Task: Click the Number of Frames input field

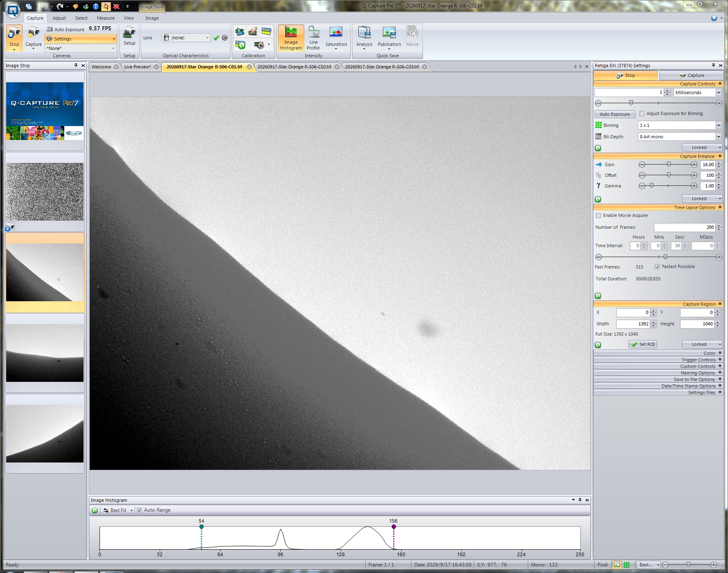Action: tap(684, 227)
